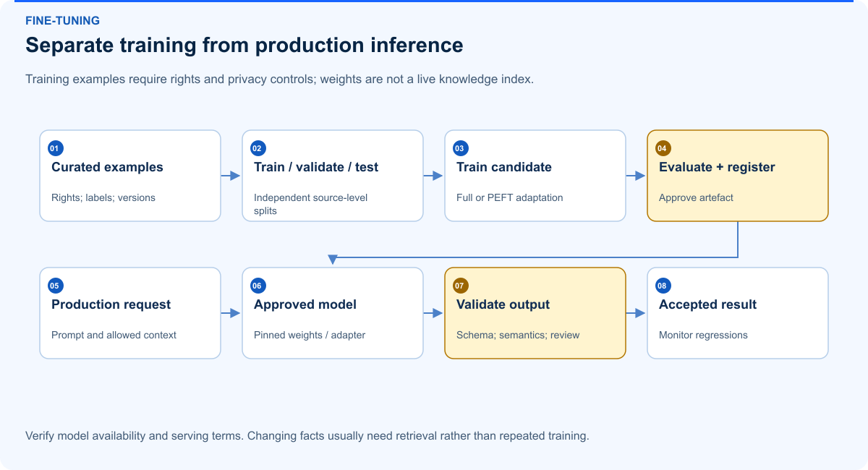The image size is (868, 470).
Task: Click the 02 badge on Train / validate / test
Action: (x=258, y=148)
